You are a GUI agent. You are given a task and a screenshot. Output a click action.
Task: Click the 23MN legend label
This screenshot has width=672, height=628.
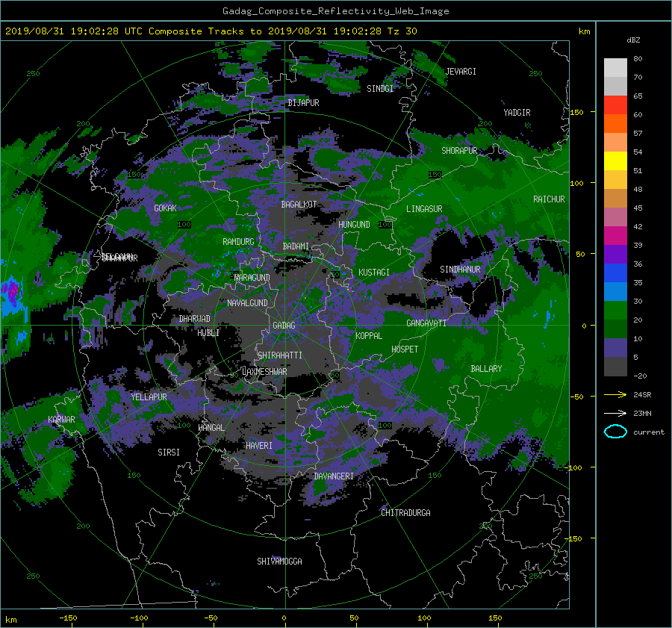pyautogui.click(x=642, y=413)
